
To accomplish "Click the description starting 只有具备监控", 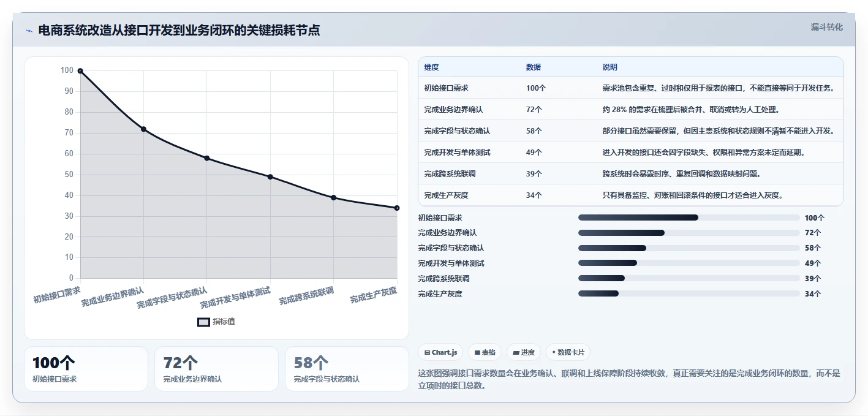I will click(693, 195).
